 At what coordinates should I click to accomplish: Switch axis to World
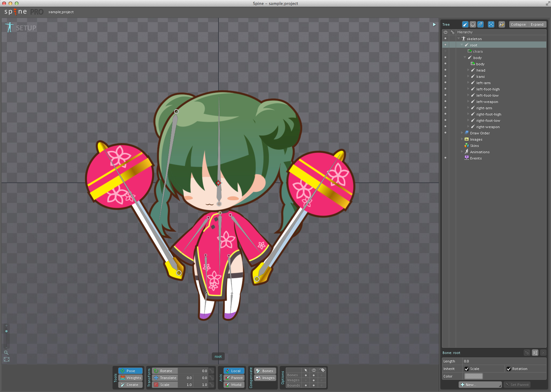coord(234,385)
